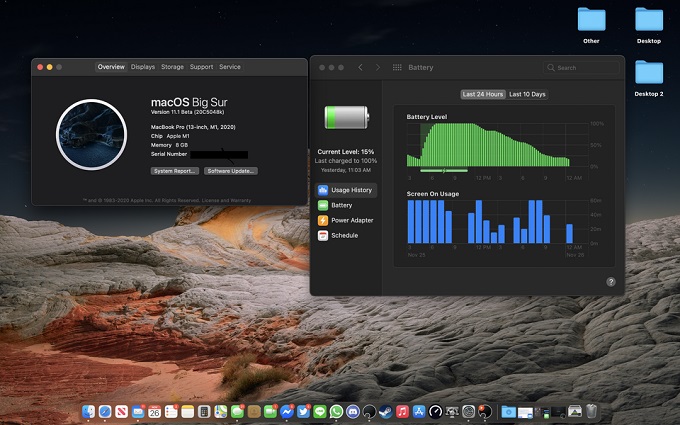
Task: Select Battery in the sidebar
Action: pos(346,205)
